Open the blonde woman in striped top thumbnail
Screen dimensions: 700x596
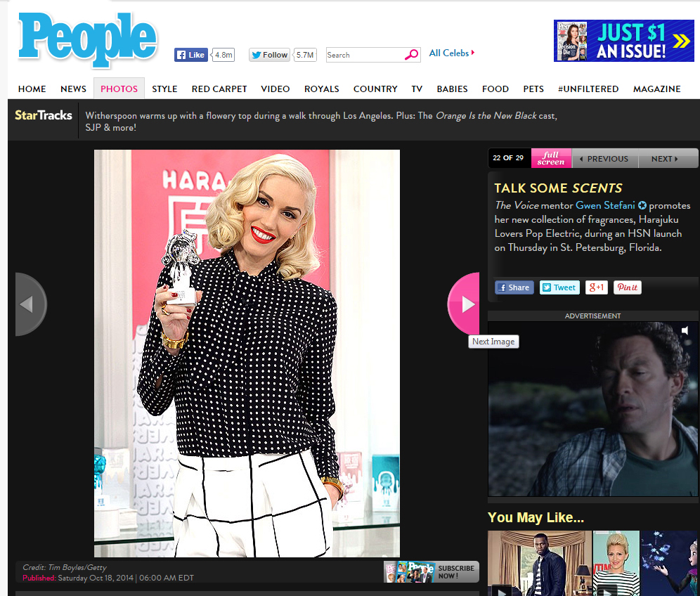616,564
